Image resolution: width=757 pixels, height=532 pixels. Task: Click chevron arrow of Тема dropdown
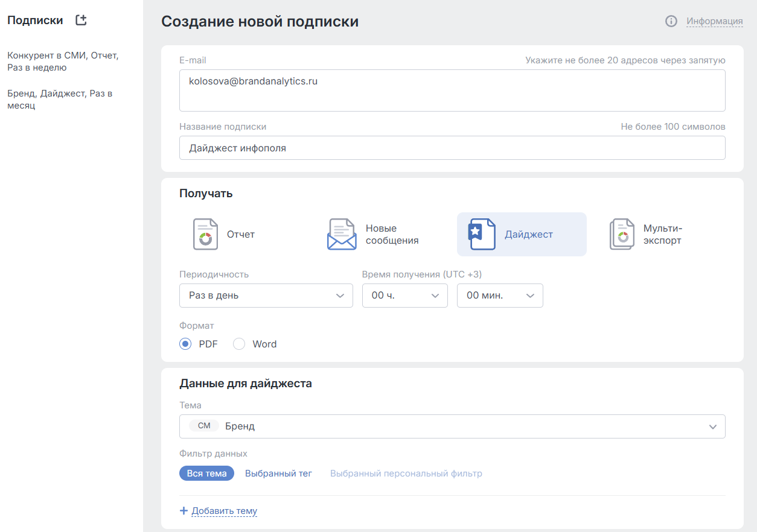click(713, 426)
